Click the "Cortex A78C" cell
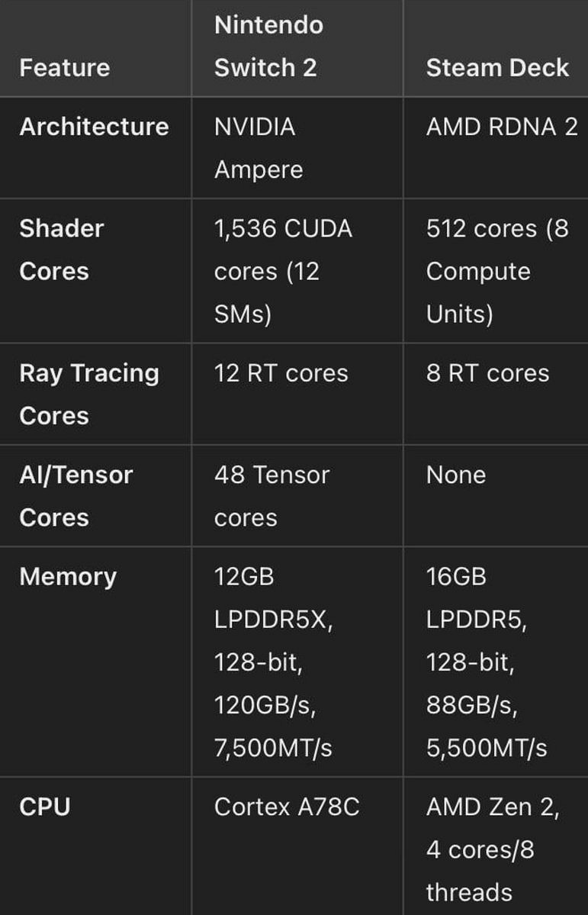 [286, 807]
